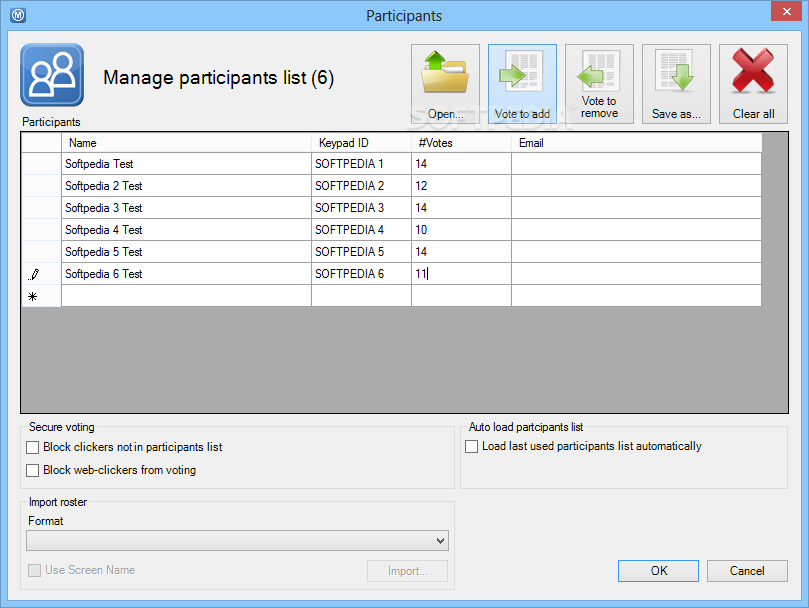Image resolution: width=809 pixels, height=608 pixels.
Task: Click the OK button
Action: 658,571
